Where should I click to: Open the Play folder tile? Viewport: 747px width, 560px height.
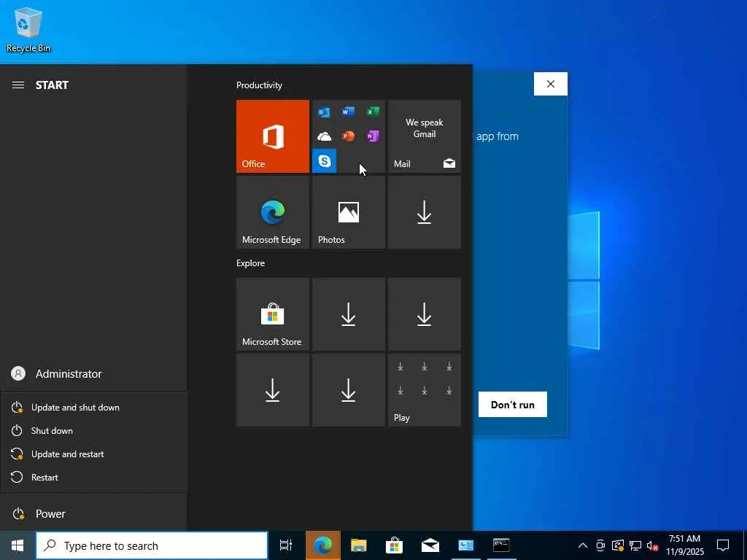click(x=424, y=390)
